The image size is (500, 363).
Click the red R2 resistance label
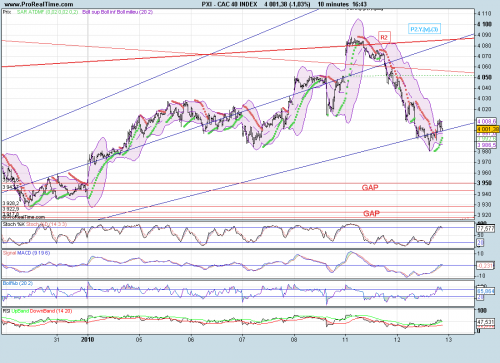click(x=384, y=37)
